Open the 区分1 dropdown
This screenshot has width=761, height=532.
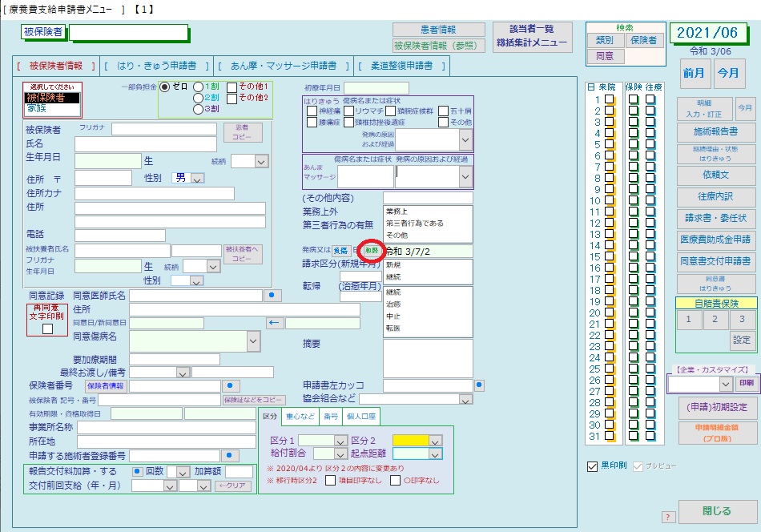340,441
